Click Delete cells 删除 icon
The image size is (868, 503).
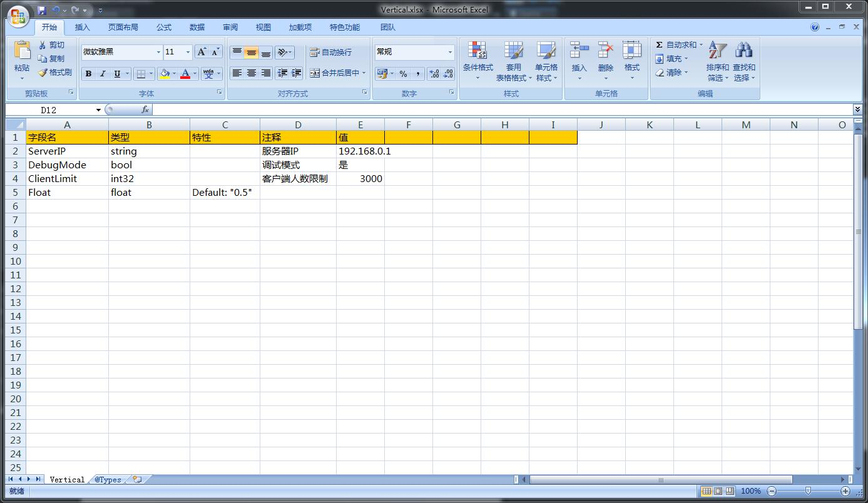coord(606,51)
